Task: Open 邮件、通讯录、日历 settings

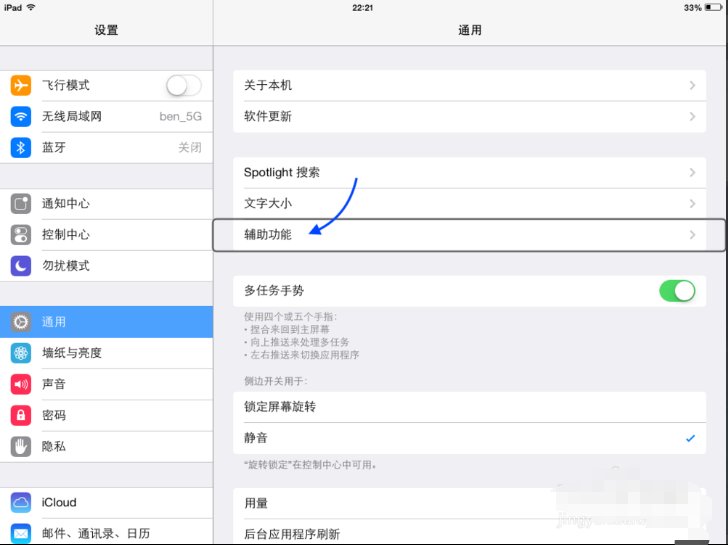Action: click(106, 532)
